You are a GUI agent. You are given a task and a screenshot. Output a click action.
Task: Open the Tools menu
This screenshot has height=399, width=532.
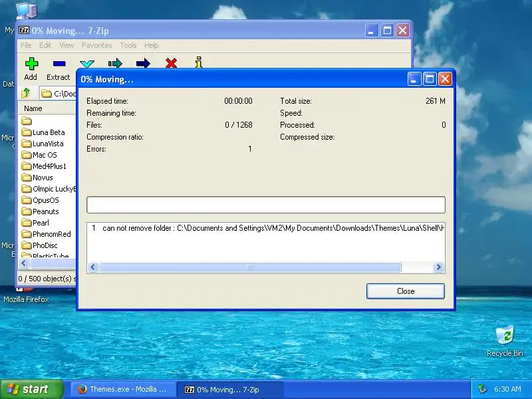[128, 45]
